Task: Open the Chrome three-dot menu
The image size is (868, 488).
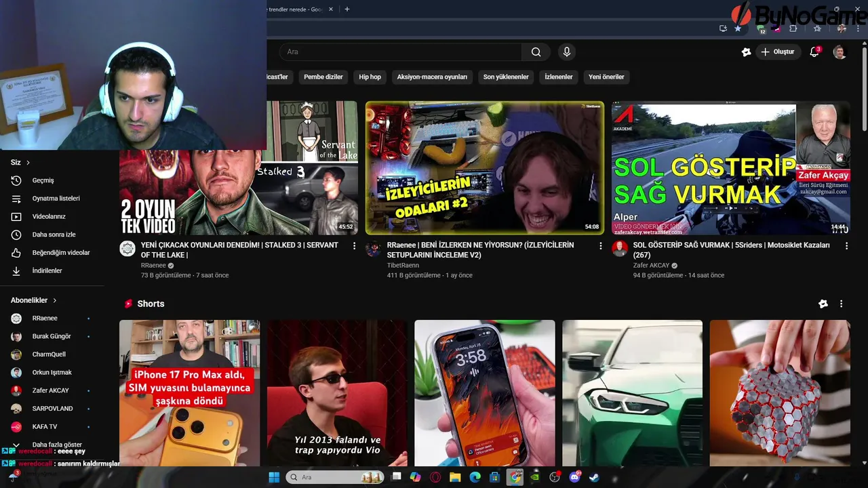Action: tap(859, 28)
